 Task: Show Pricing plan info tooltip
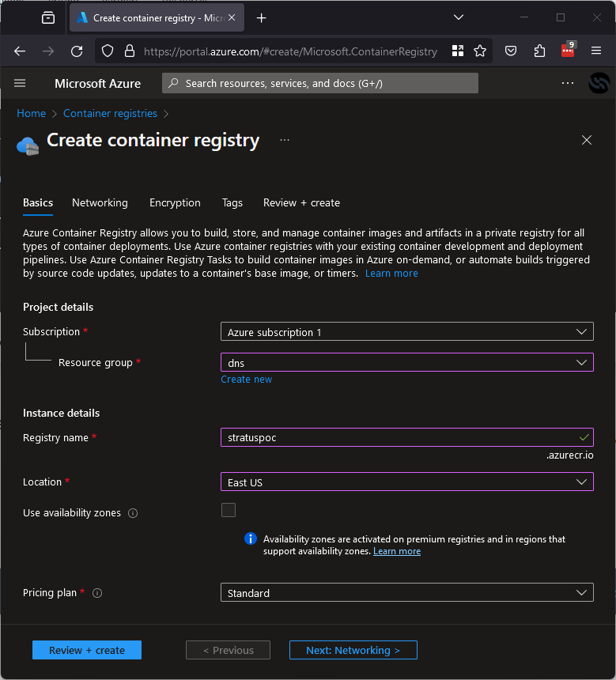click(97, 593)
